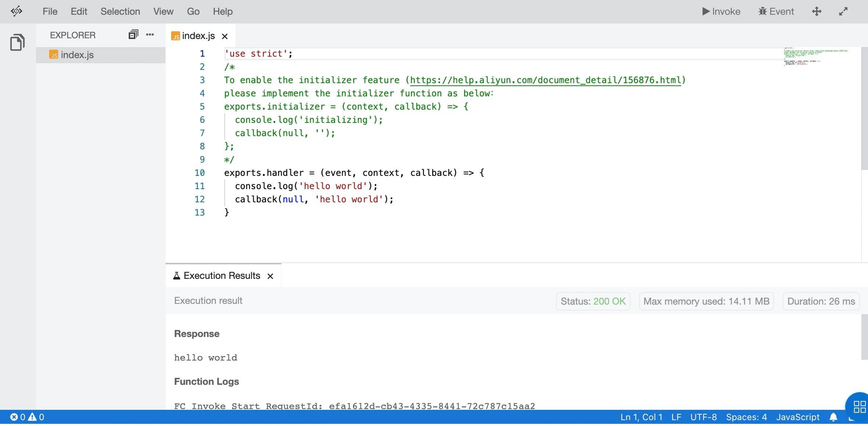This screenshot has width=868, height=426.
Task: Click the Invoke play button
Action: [x=721, y=11]
